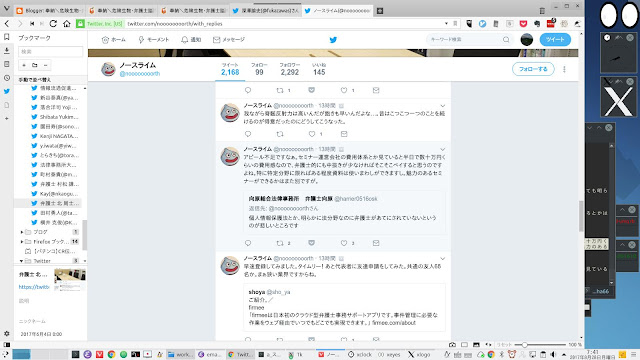The width and height of the screenshot is (640, 360).
Task: Toggle the sidebar panel icon in the status bar
Action: click(x=7, y=345)
